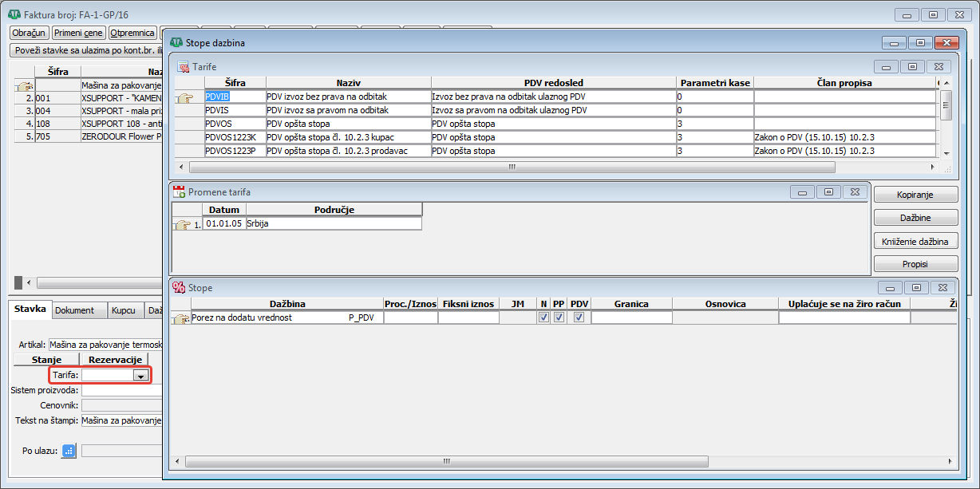
Task: Click the Dažbine button
Action: (915, 218)
